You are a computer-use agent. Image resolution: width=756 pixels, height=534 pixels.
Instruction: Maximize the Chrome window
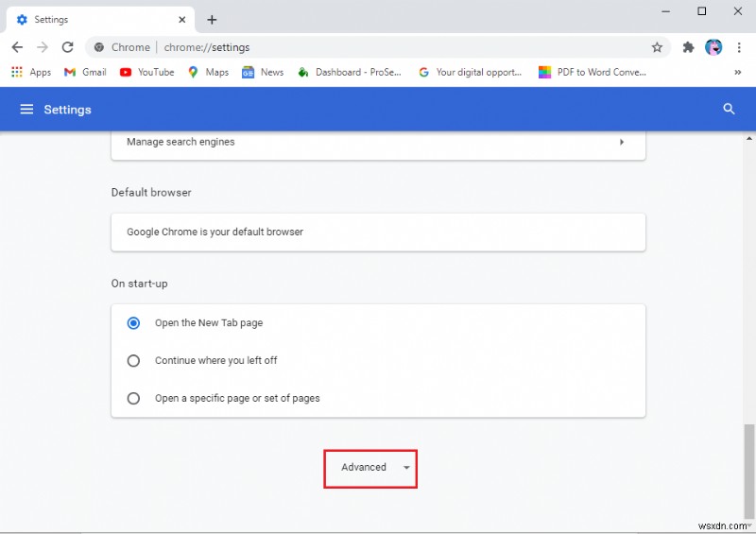pyautogui.click(x=702, y=11)
